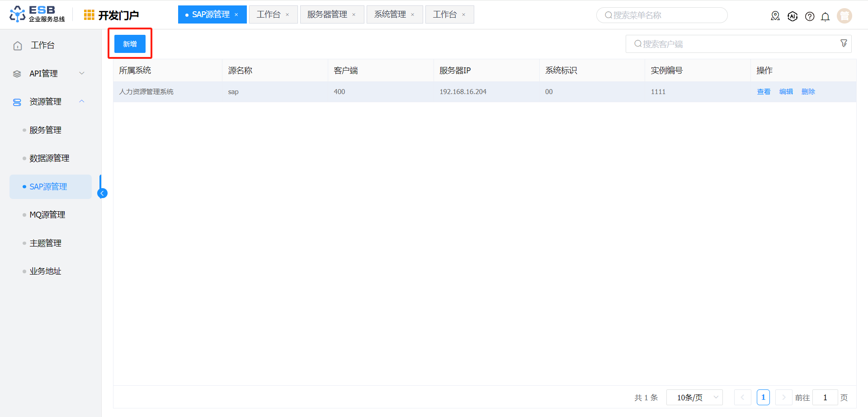
Task: Click the 新增 button
Action: tap(130, 44)
